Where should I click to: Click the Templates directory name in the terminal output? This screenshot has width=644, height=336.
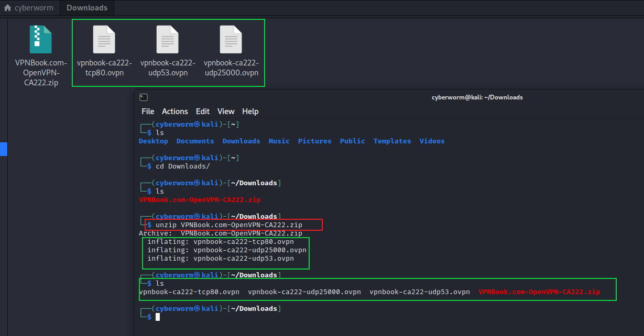pyautogui.click(x=392, y=141)
